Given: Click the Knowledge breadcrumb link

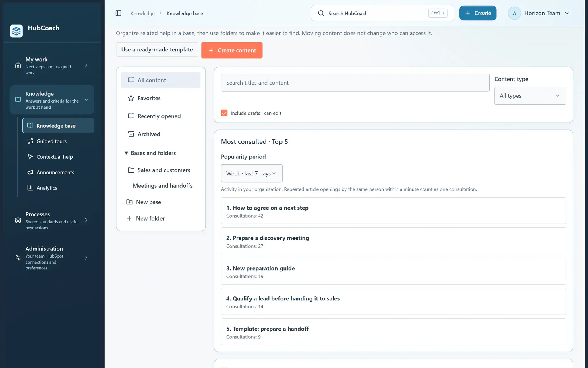Looking at the screenshot, I should point(143,14).
